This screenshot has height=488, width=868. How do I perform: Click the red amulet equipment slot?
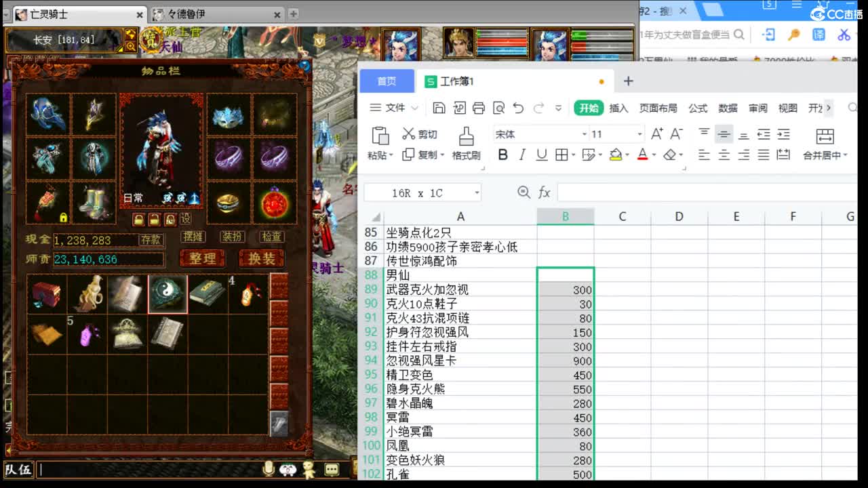tap(275, 202)
